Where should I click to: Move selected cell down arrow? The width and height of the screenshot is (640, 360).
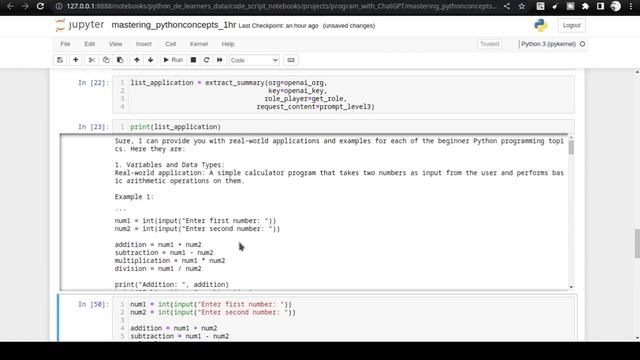(151, 60)
